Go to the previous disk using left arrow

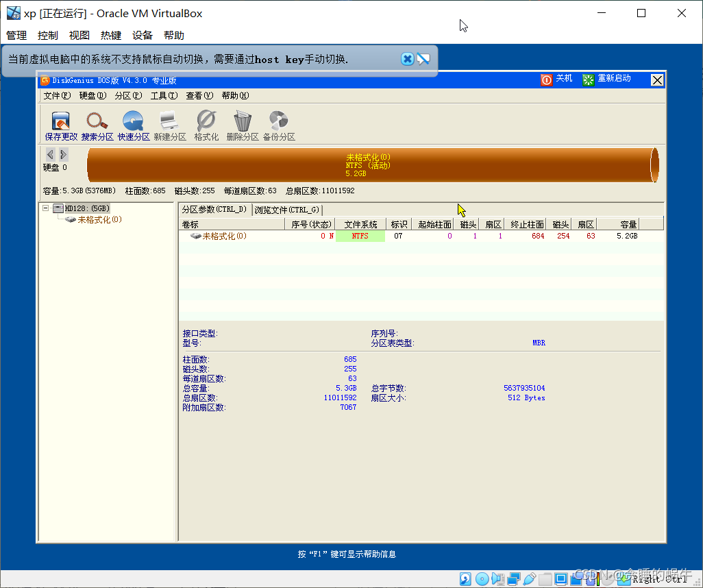tap(50, 155)
